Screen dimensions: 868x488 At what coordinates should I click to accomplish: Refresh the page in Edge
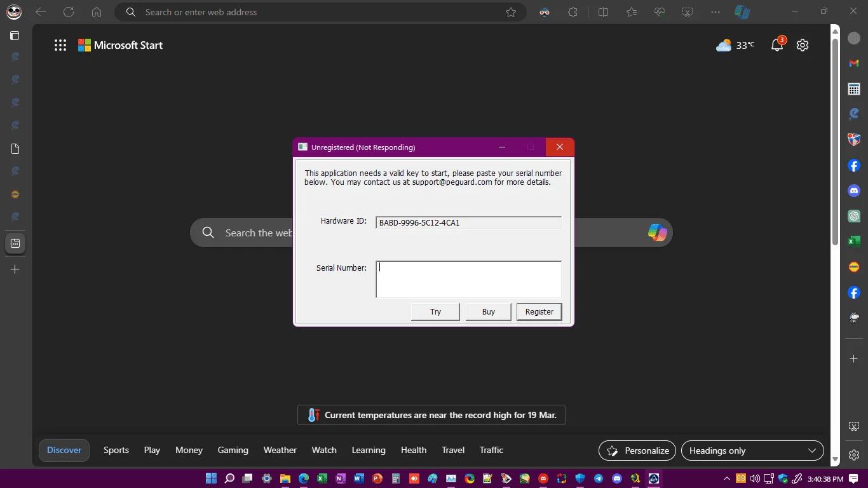tap(69, 12)
